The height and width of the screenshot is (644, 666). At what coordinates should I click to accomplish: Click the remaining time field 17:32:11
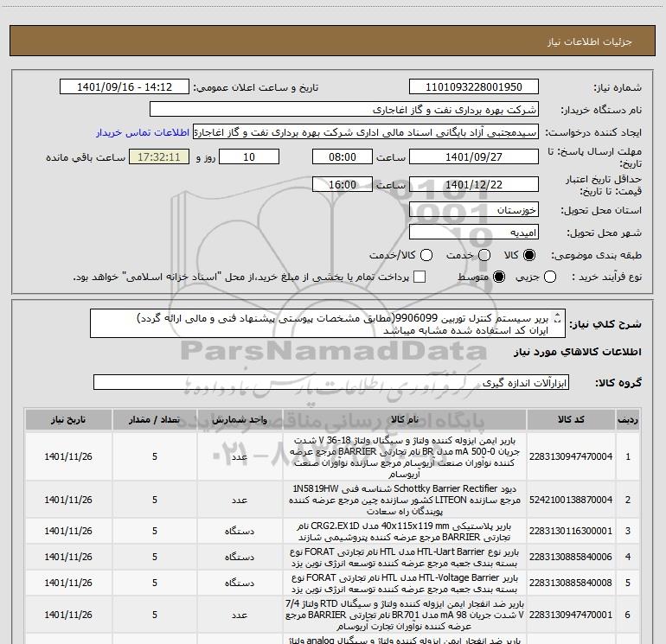point(159,156)
